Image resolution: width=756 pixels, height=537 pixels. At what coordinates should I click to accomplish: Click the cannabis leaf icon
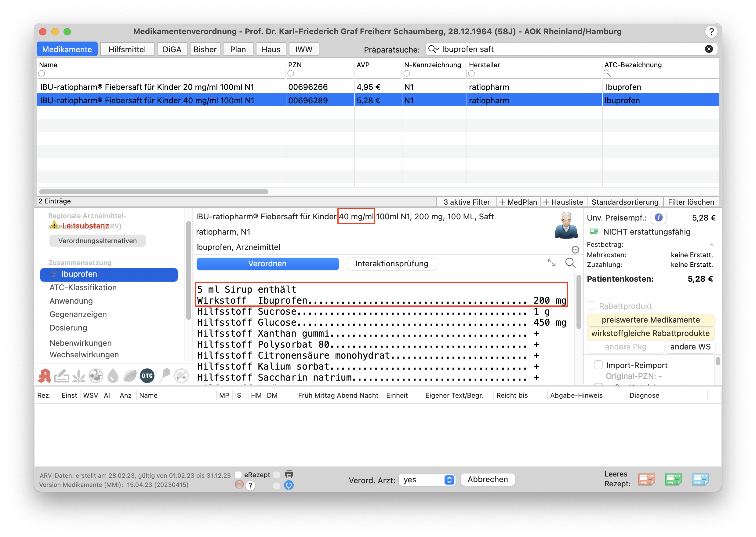tap(79, 376)
